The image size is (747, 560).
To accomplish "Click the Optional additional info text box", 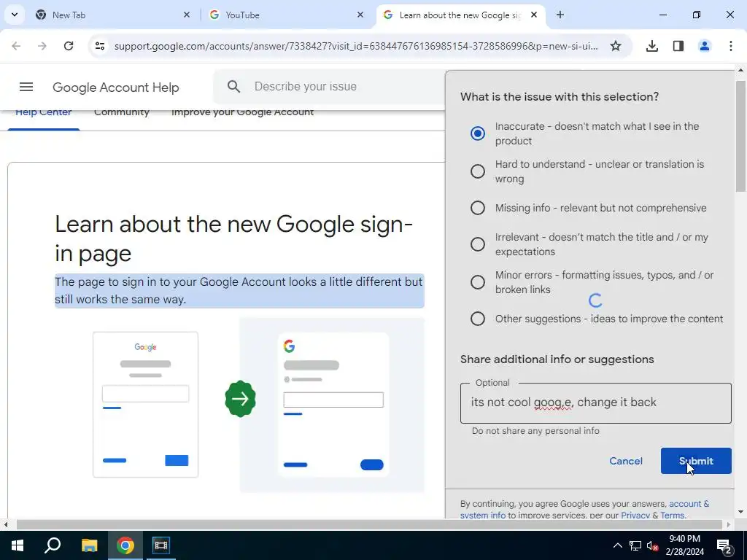I will [595, 402].
